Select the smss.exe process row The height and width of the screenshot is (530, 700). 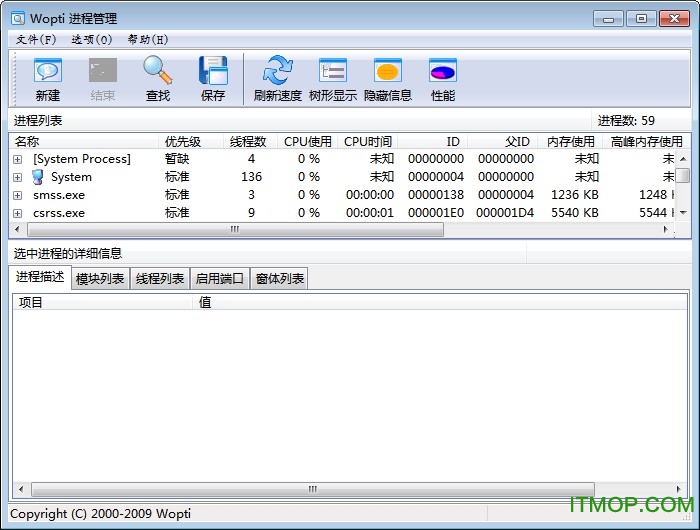[x=342, y=195]
